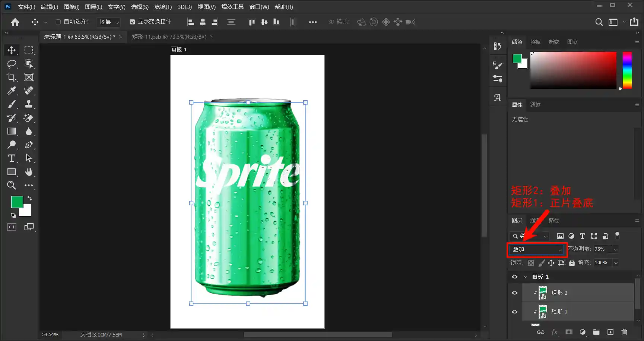Open the 图层(L) menu

pos(93,7)
